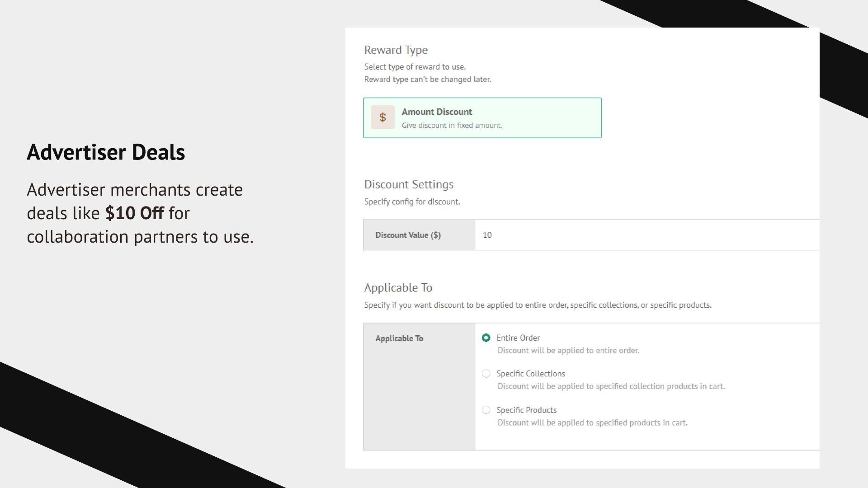Click the Discount Settings section heading
Image resolution: width=868 pixels, height=488 pixels.
[409, 184]
